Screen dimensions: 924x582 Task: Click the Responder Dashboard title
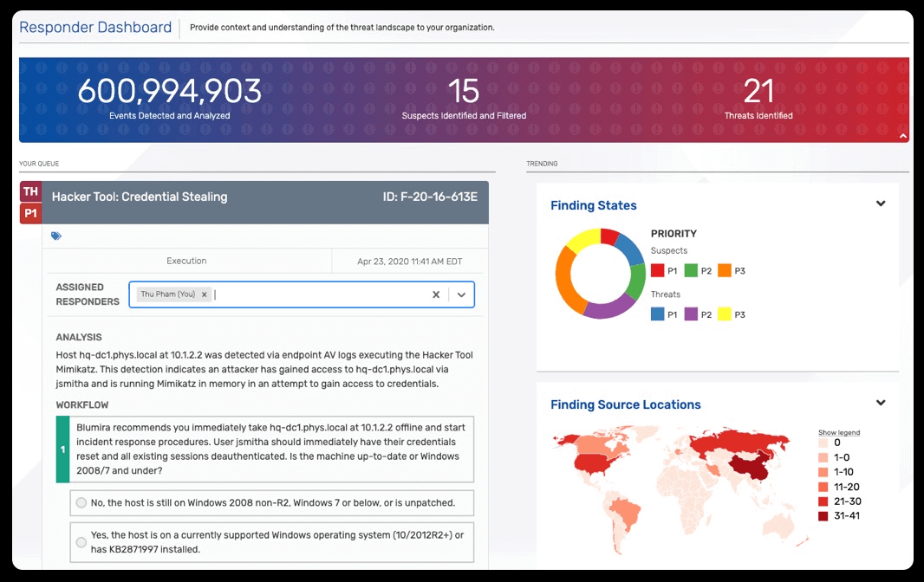point(95,27)
